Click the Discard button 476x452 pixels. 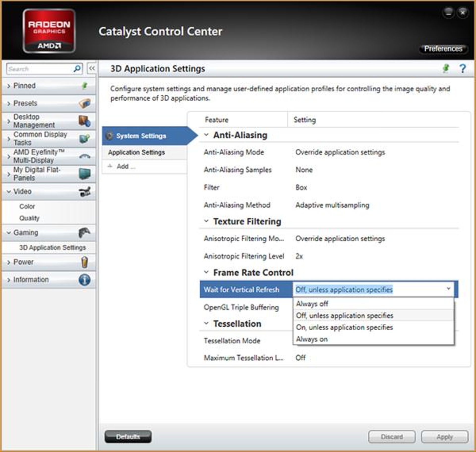click(392, 437)
